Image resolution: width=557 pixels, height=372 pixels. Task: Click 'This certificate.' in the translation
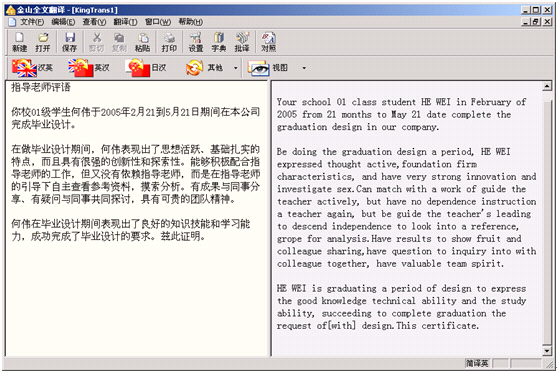[437, 326]
